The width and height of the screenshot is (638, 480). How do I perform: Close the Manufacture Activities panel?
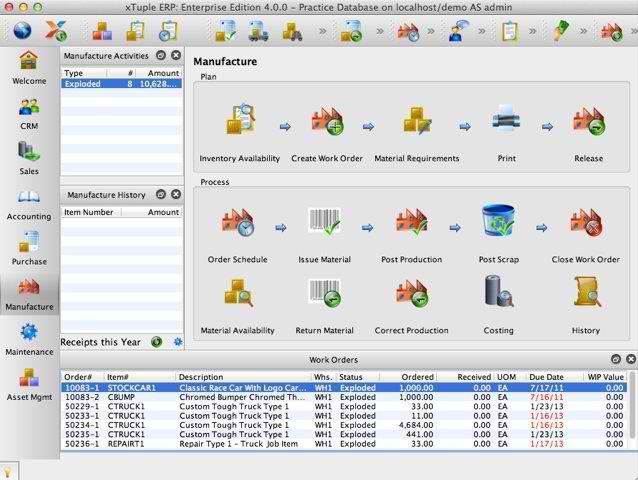(176, 55)
